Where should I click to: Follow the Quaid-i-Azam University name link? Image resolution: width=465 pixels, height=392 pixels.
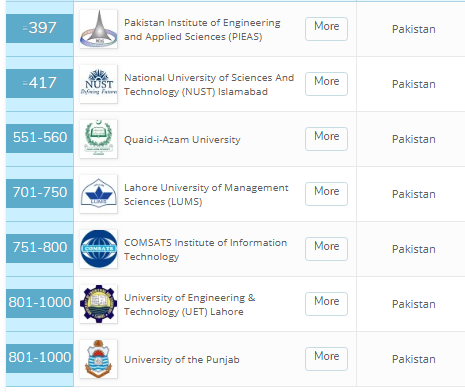(182, 139)
